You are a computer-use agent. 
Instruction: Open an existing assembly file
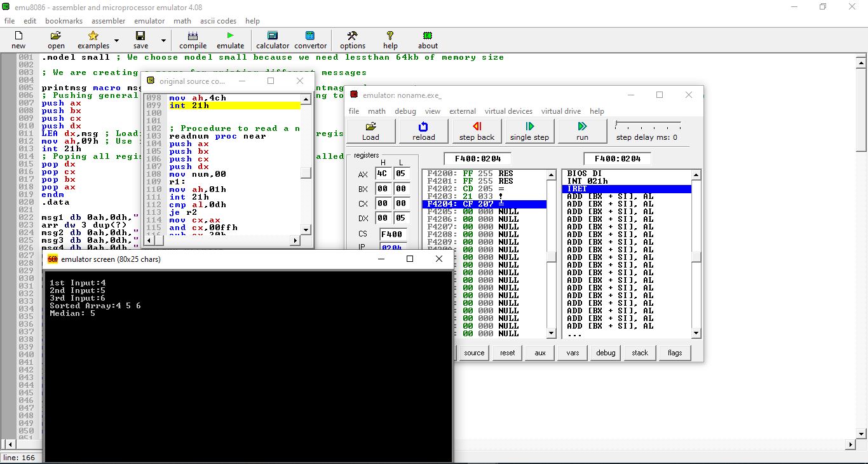pos(56,39)
